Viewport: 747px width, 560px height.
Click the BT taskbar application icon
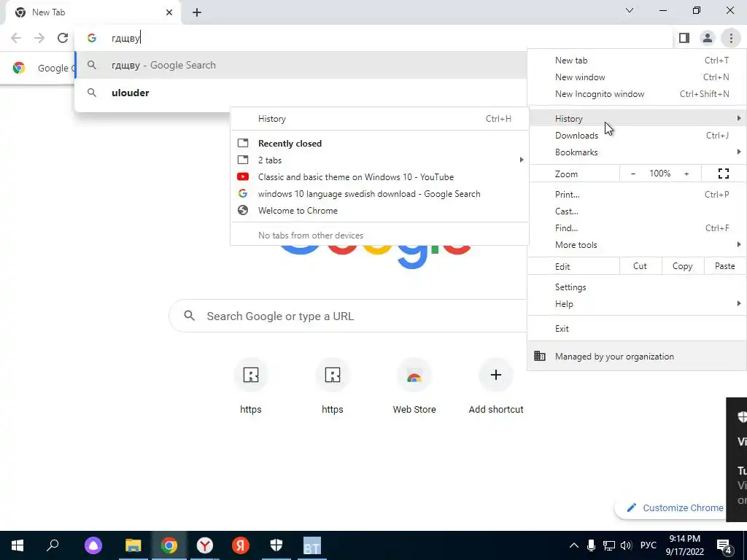pyautogui.click(x=312, y=545)
